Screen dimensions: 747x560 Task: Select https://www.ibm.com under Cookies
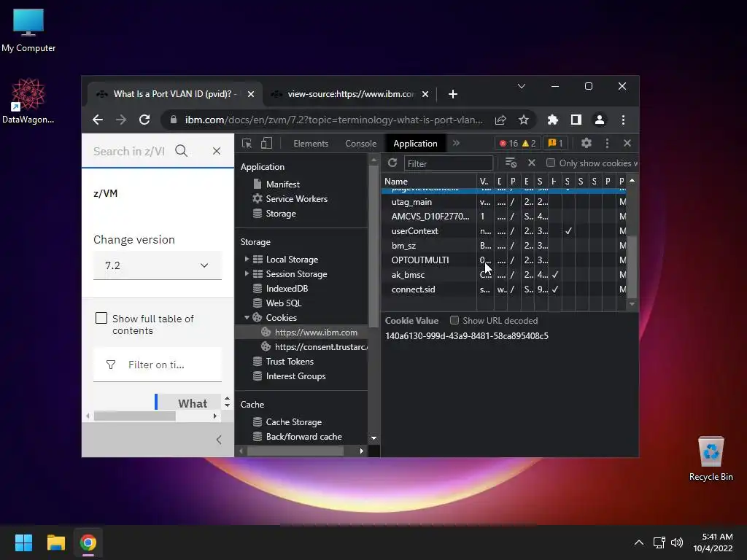(316, 332)
